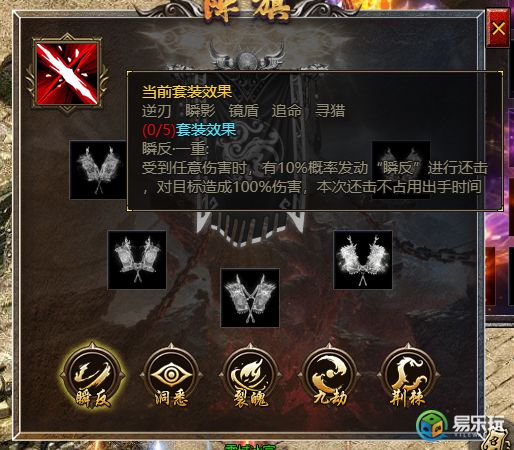
Task: Select the 九劫 swirl skill emblem
Action: (x=329, y=376)
